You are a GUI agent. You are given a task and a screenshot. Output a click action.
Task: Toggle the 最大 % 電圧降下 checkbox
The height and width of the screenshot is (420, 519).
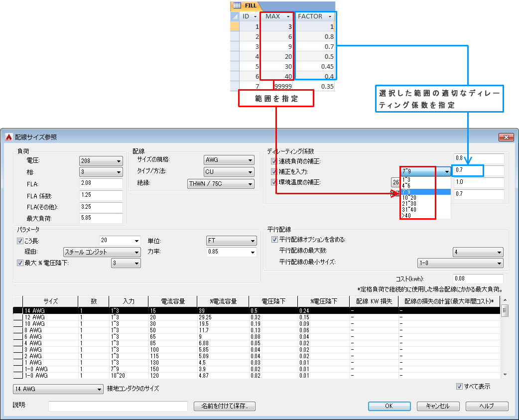click(x=20, y=263)
